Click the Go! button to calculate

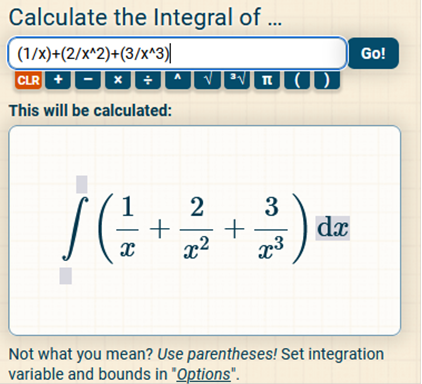coord(373,53)
